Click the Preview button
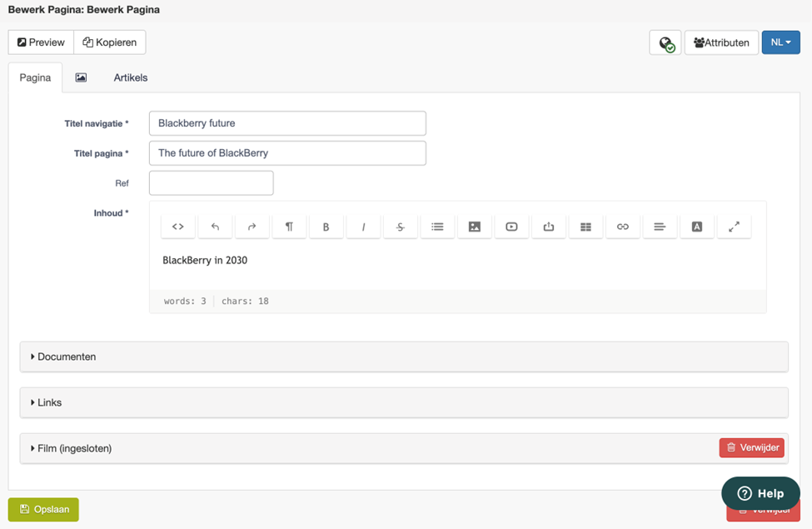The height and width of the screenshot is (529, 812). coord(41,42)
